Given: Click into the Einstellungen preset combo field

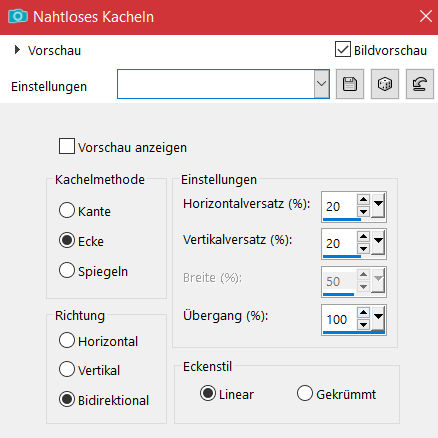Looking at the screenshot, I should 216,84.
